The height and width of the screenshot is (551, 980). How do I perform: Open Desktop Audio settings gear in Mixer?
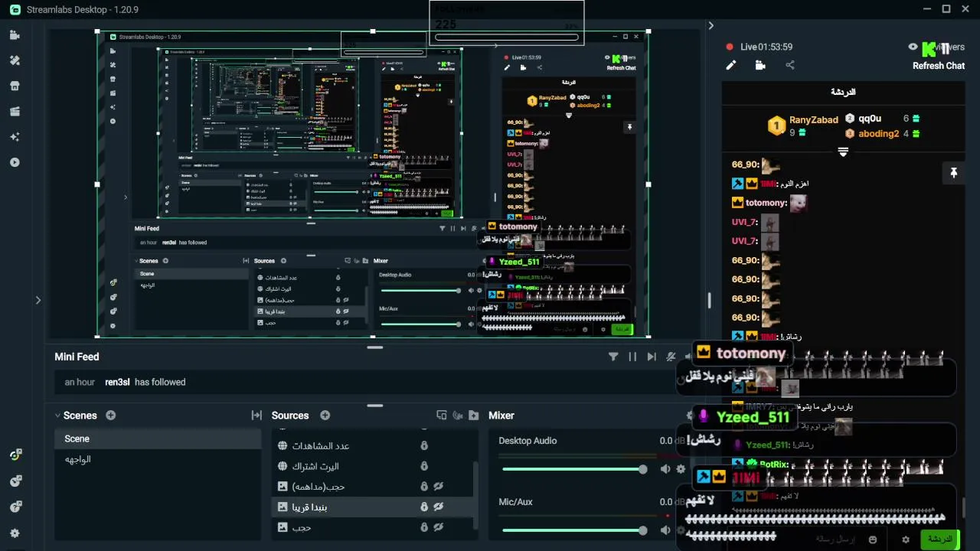(x=681, y=469)
